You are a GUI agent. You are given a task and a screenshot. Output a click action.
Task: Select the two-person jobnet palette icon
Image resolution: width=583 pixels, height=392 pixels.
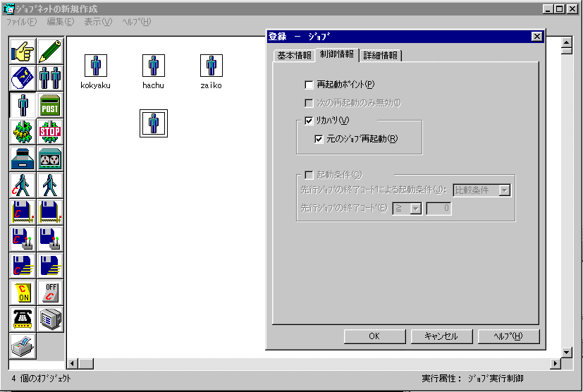(x=50, y=78)
